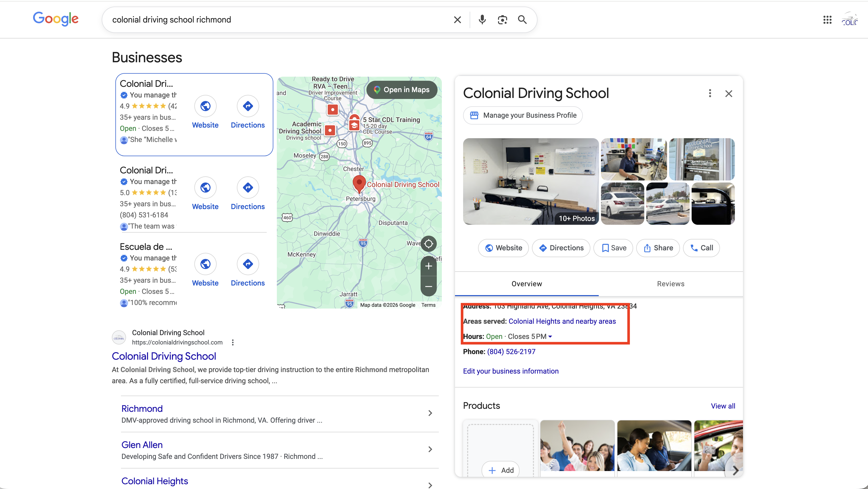Open Website for the 5.0-rated listing
The image size is (868, 489).
pos(205,194)
